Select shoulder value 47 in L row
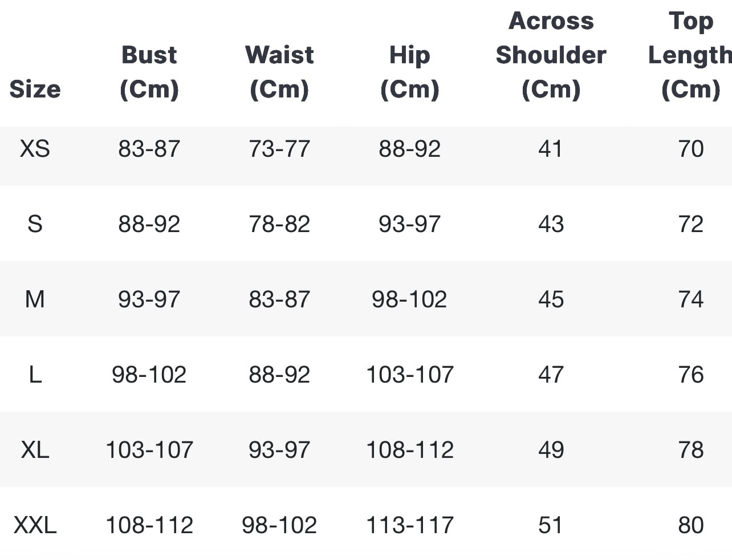 [x=551, y=375]
